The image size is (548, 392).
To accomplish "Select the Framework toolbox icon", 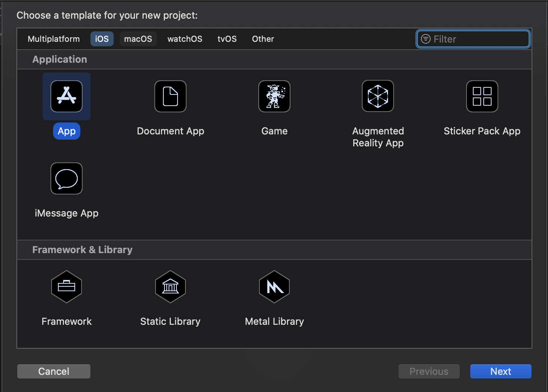I will pyautogui.click(x=67, y=287).
